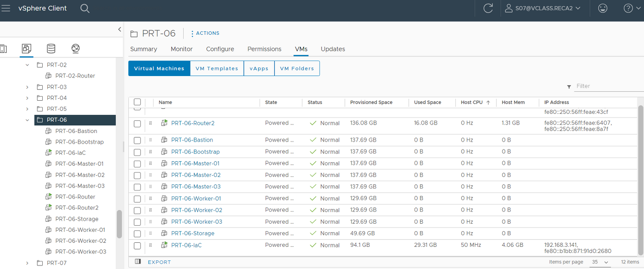Open the feedback smiley icon
The width and height of the screenshot is (644, 269).
603,8
